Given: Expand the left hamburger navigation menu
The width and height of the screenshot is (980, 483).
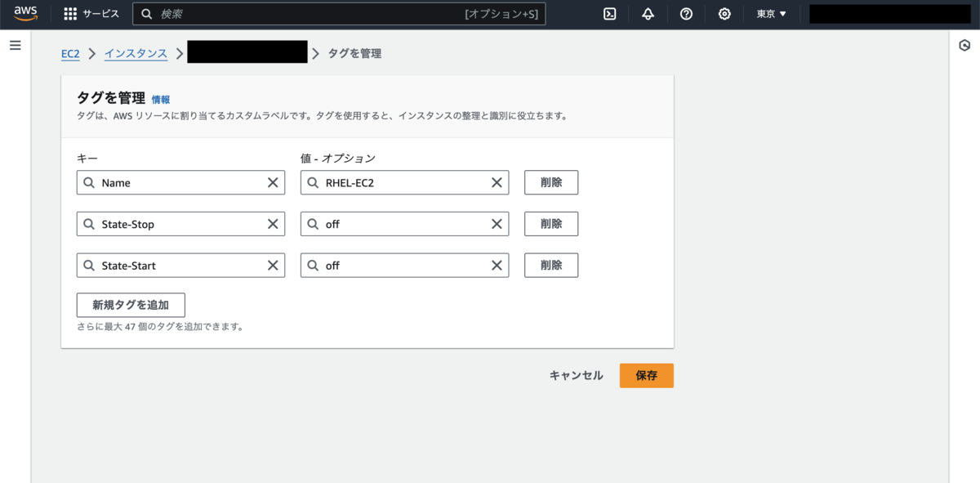Looking at the screenshot, I should click(x=15, y=45).
